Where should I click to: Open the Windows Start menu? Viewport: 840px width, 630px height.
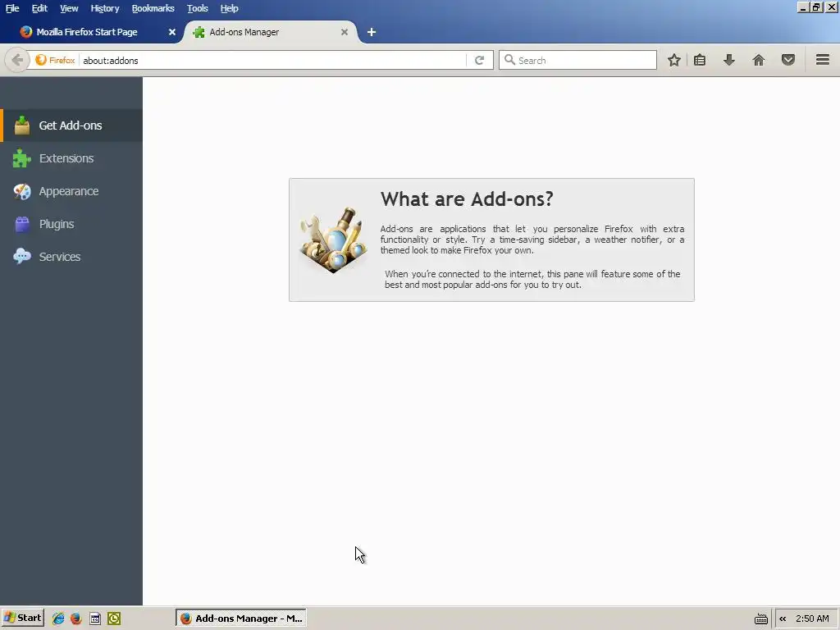22,619
